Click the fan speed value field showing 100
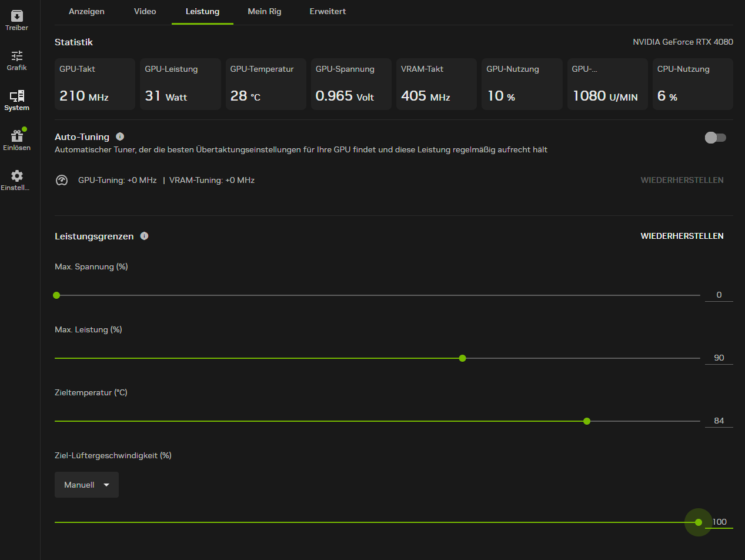The image size is (745, 560). coord(719,522)
